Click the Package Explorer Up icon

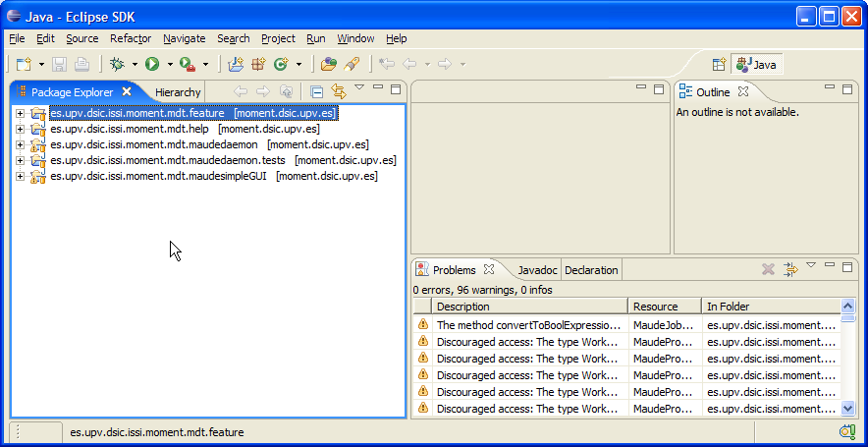(286, 91)
